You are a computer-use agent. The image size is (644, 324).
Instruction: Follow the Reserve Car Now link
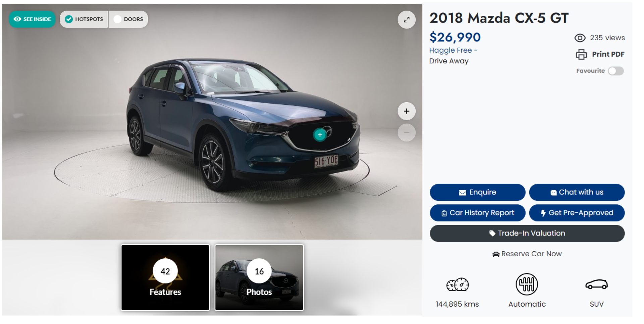point(527,254)
